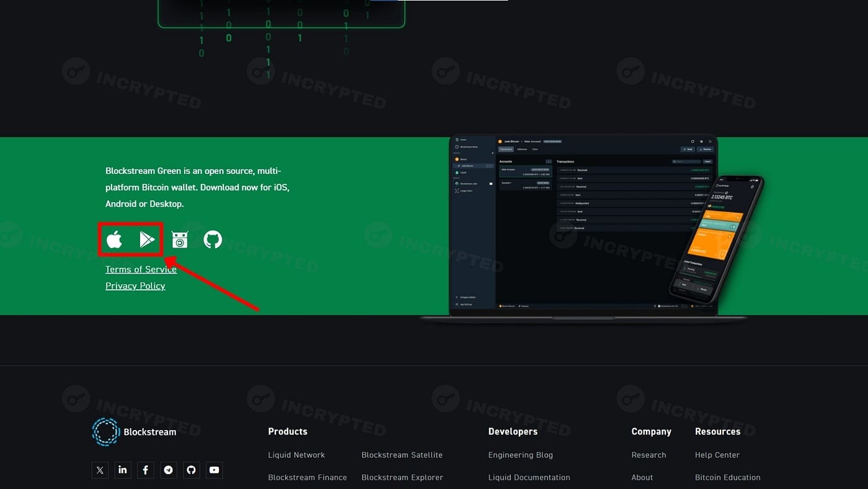Open the Telegram social icon

(x=169, y=470)
